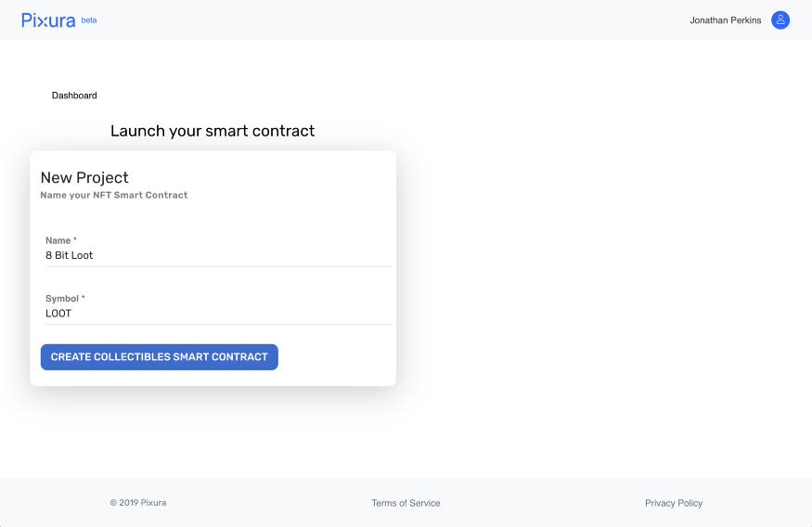Click the beta badge beside logo
Image resolution: width=812 pixels, height=527 pixels.
[89, 19]
